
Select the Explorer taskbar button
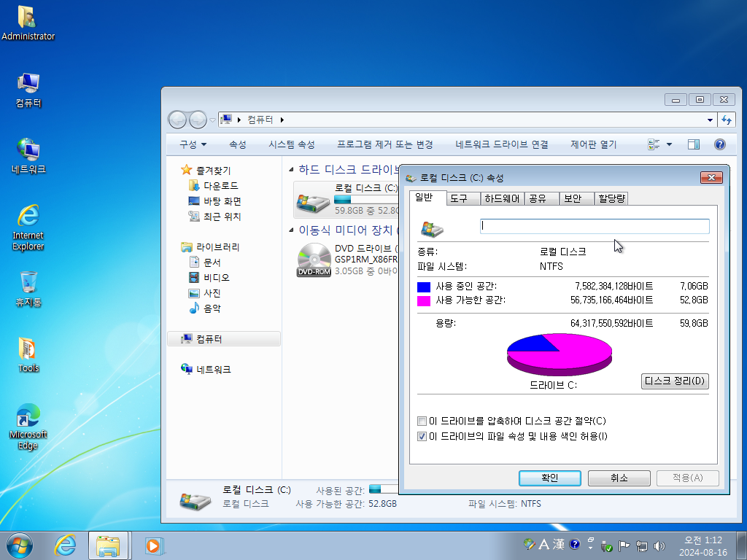point(108,545)
